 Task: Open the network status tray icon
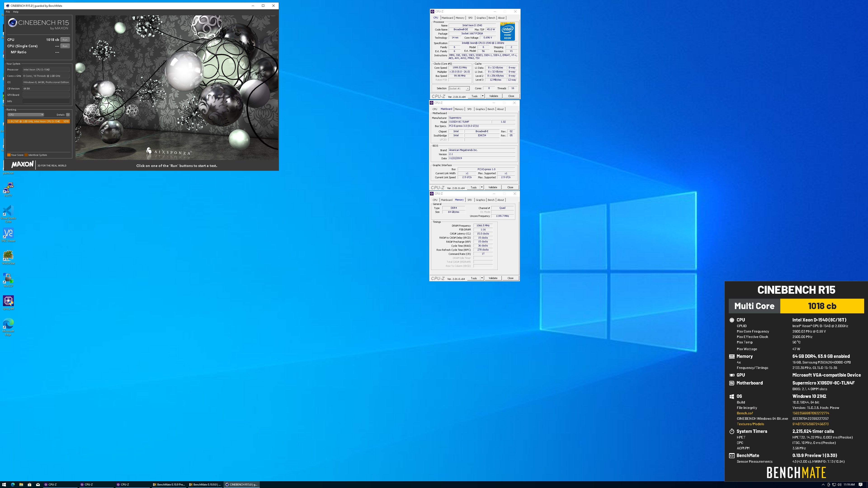[x=834, y=485]
